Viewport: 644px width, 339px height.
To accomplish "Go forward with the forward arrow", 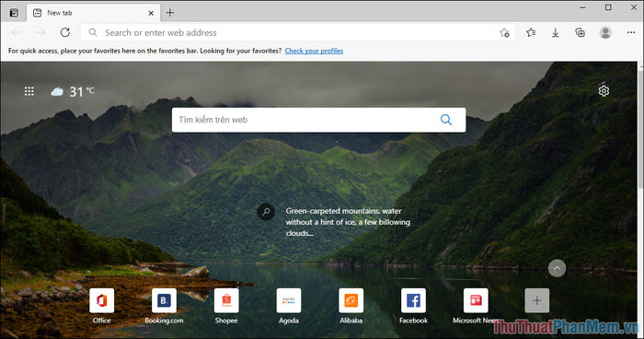I will point(40,32).
